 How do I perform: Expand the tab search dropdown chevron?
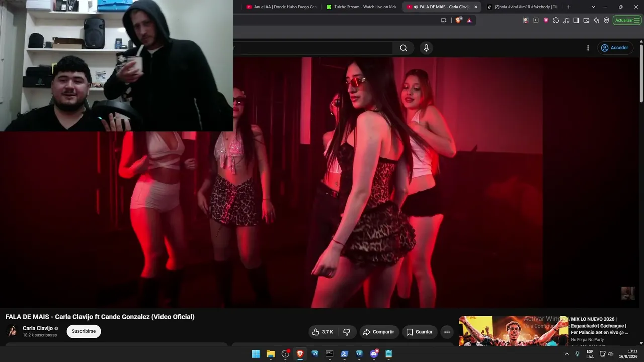coord(593,7)
